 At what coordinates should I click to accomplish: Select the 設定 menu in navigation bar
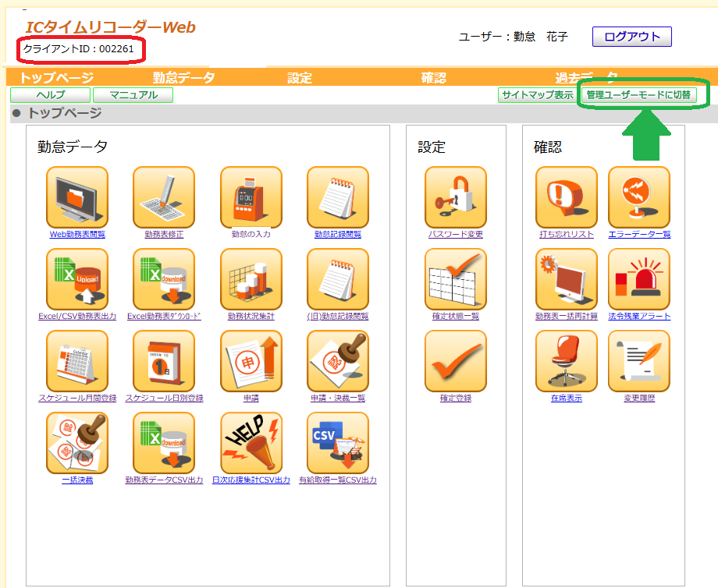click(299, 77)
